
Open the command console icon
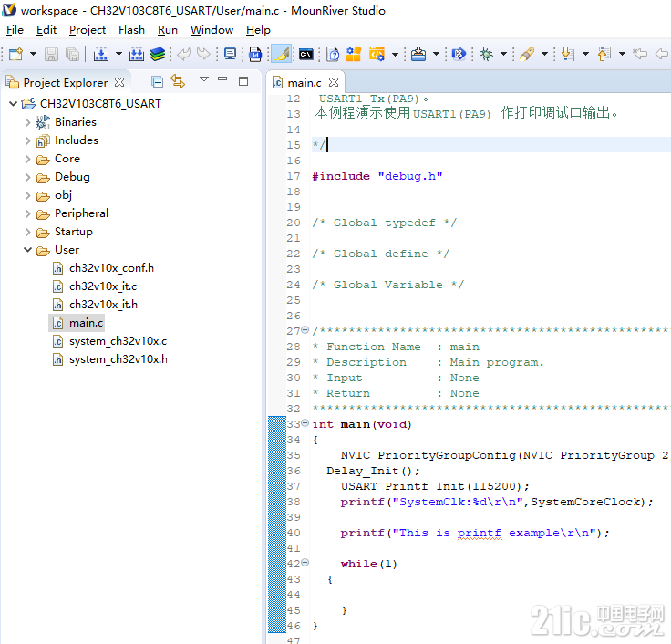tap(306, 54)
